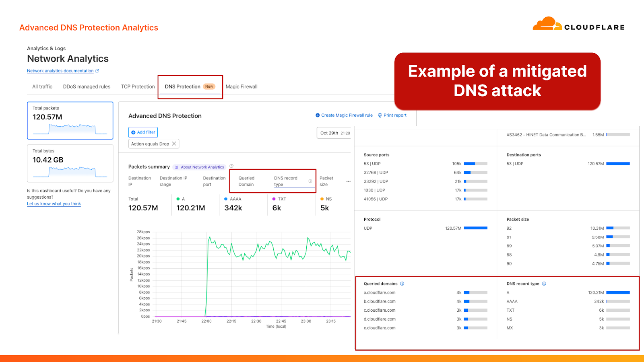Select the Total bytes 10.42 GB card
This screenshot has height=362, width=644.
coord(70,163)
